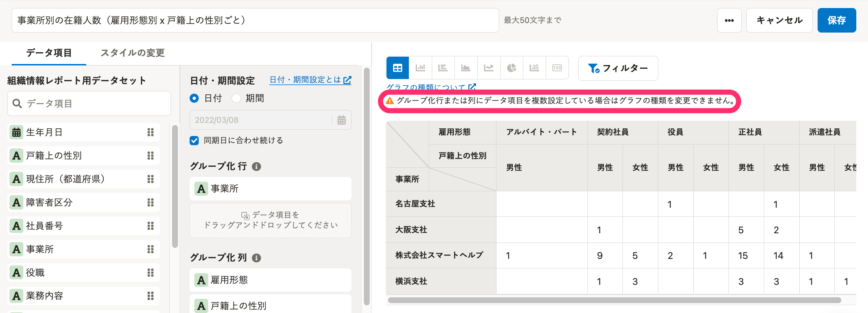Grab the drag handle of 業務内容
Image resolution: width=868 pixels, height=313 pixels.
(x=151, y=296)
